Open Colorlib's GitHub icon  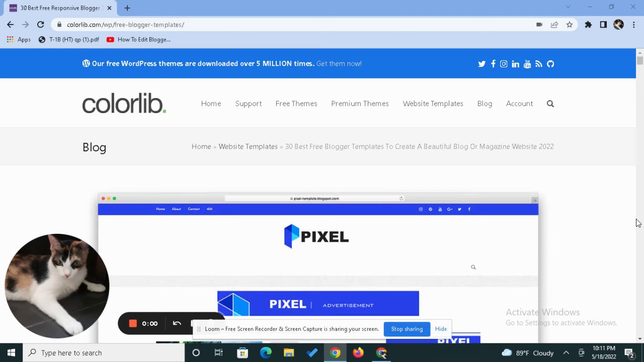click(550, 64)
